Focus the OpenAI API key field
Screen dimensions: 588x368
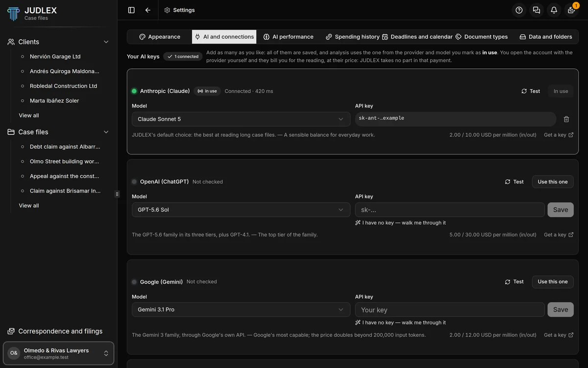coord(450,210)
